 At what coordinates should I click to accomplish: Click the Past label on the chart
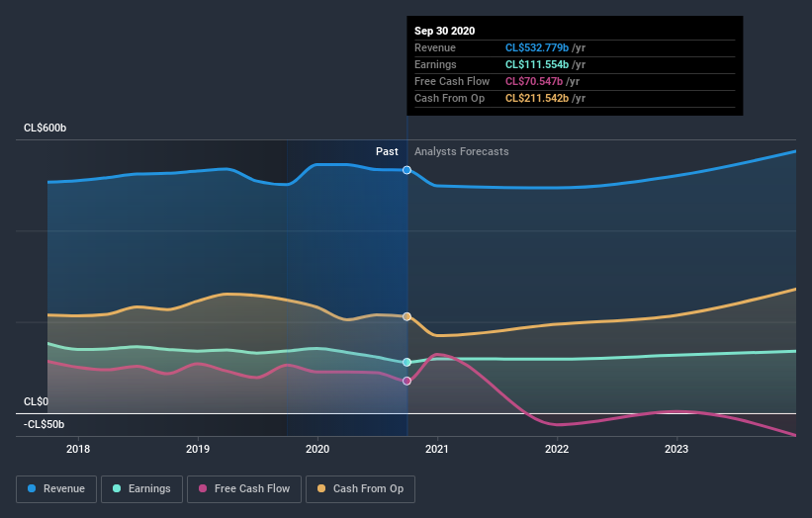pyautogui.click(x=387, y=151)
